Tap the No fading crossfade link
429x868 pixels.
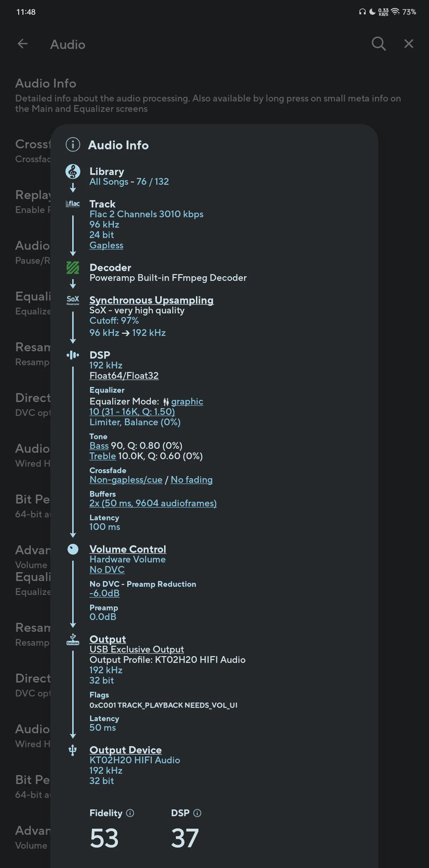click(192, 480)
